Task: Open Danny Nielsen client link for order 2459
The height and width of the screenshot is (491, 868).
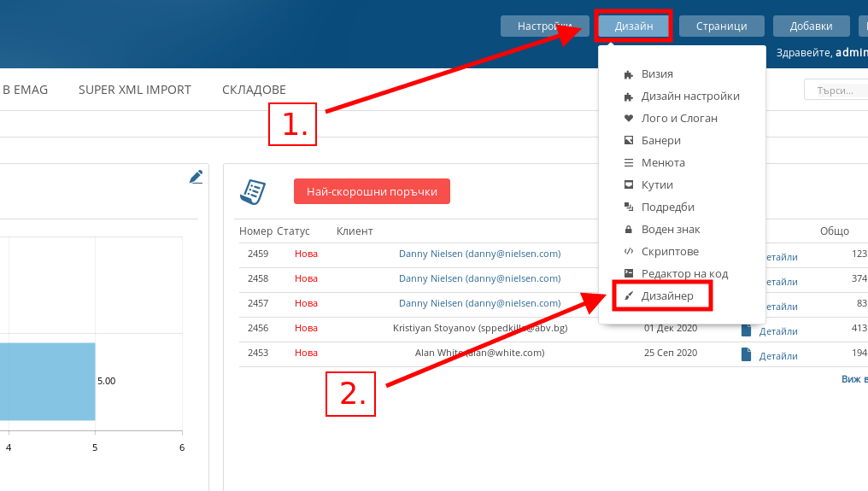Action: pyautogui.click(x=479, y=254)
